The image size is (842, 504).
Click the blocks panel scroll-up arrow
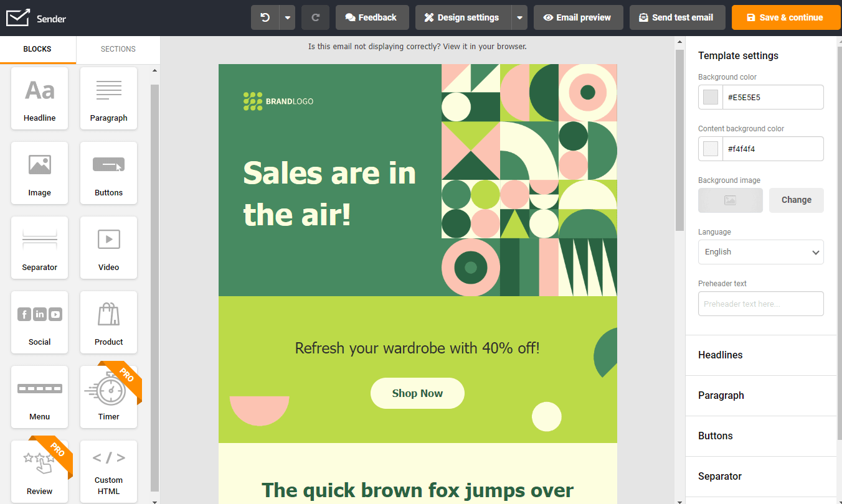click(x=154, y=70)
